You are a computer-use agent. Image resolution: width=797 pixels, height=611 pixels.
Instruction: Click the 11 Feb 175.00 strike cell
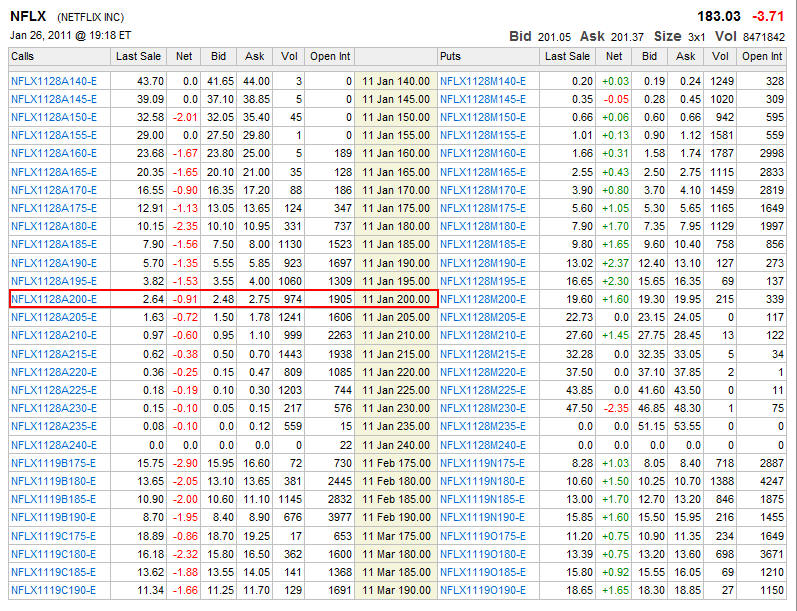pyautogui.click(x=396, y=463)
